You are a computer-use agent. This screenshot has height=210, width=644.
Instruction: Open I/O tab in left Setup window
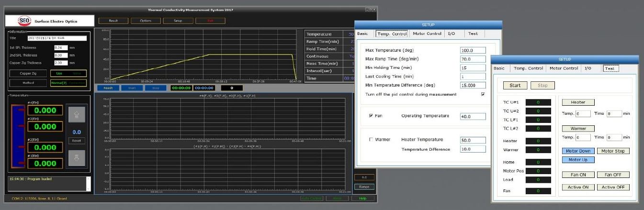coord(452,33)
